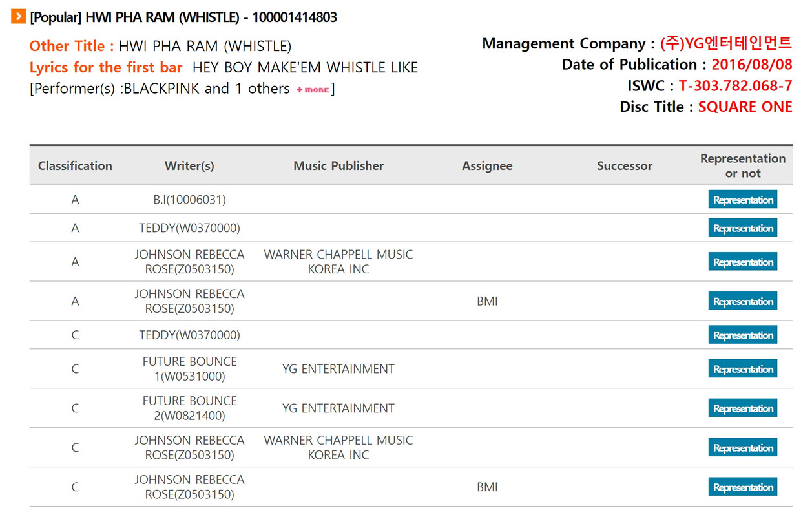Click the orange arrow icon beside the song title
812x517 pixels.
point(19,17)
